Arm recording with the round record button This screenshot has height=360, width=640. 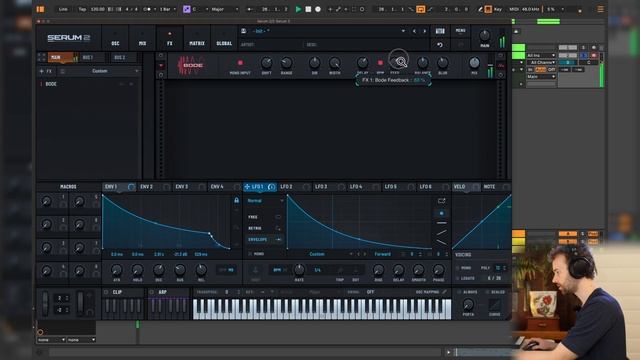318,9
